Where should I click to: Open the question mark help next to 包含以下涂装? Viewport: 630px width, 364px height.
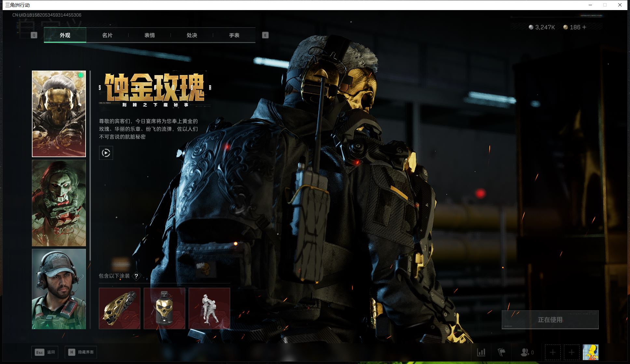tap(136, 276)
